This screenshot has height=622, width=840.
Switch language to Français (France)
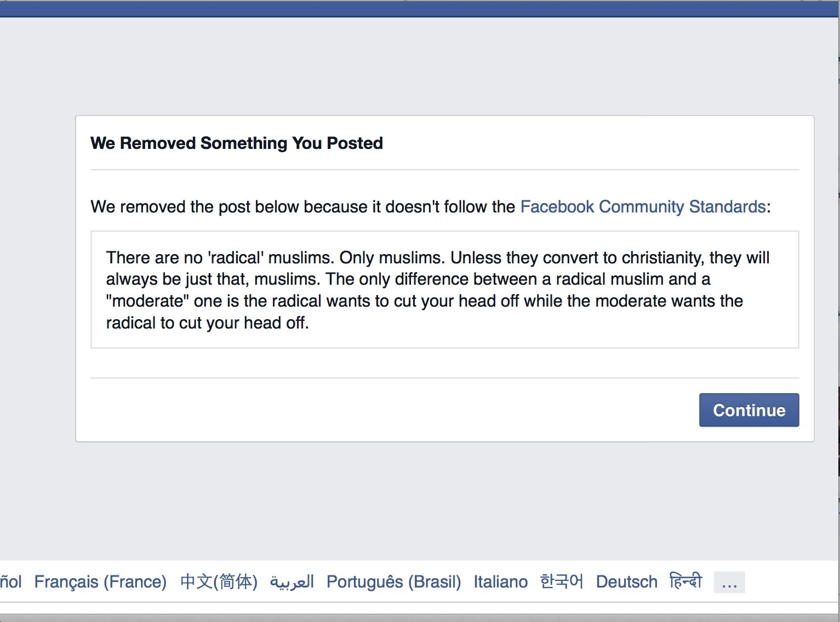[x=100, y=581]
